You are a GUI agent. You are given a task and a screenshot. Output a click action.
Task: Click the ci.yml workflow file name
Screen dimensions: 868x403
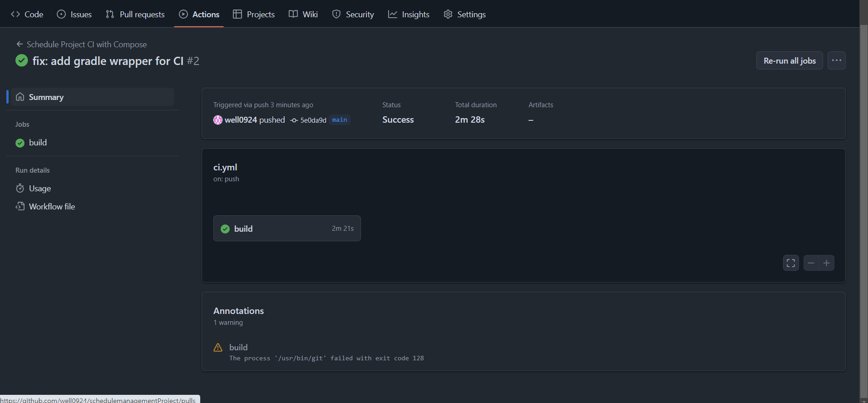tap(225, 167)
